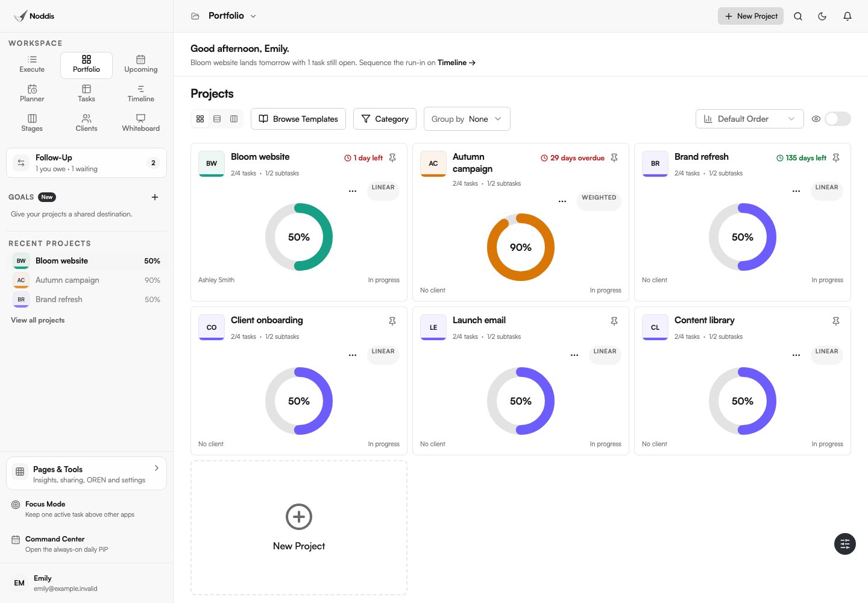Open Emily's account menu
Image resolution: width=868 pixels, height=603 pixels.
[86, 583]
